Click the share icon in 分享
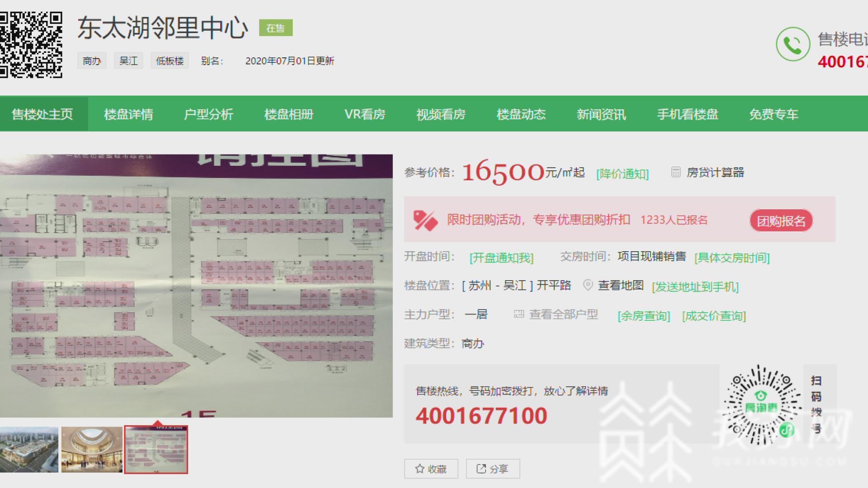 481,469
